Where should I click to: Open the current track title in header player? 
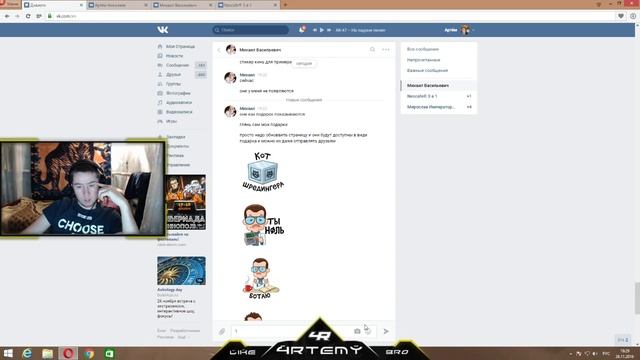click(x=360, y=30)
